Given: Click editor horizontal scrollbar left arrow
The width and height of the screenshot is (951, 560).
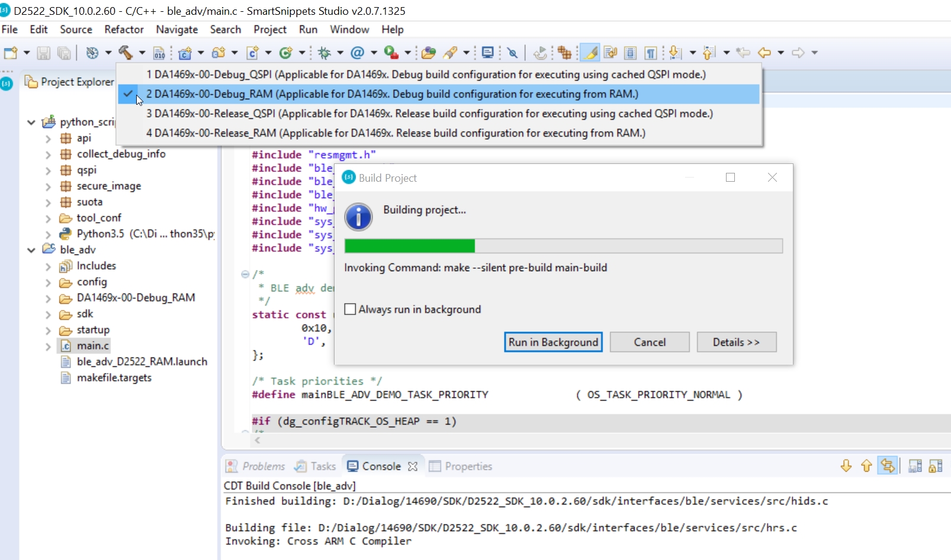Looking at the screenshot, I should tap(258, 440).
